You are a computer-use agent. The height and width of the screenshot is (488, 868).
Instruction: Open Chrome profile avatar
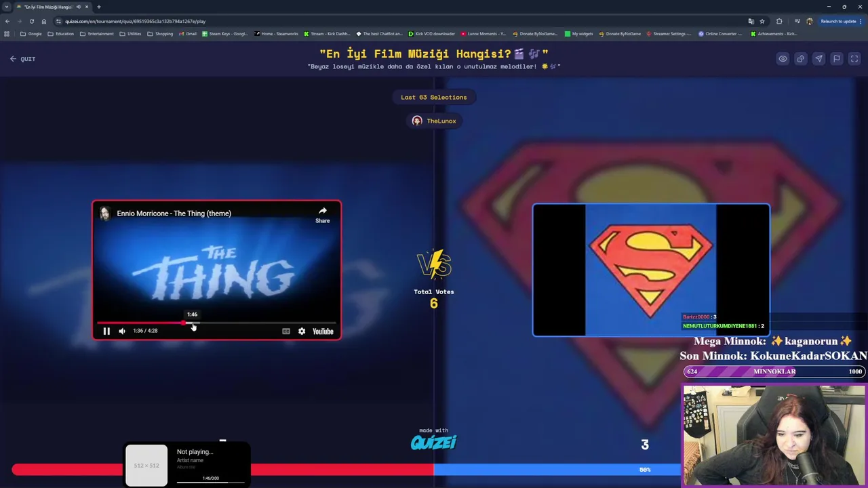(x=809, y=21)
